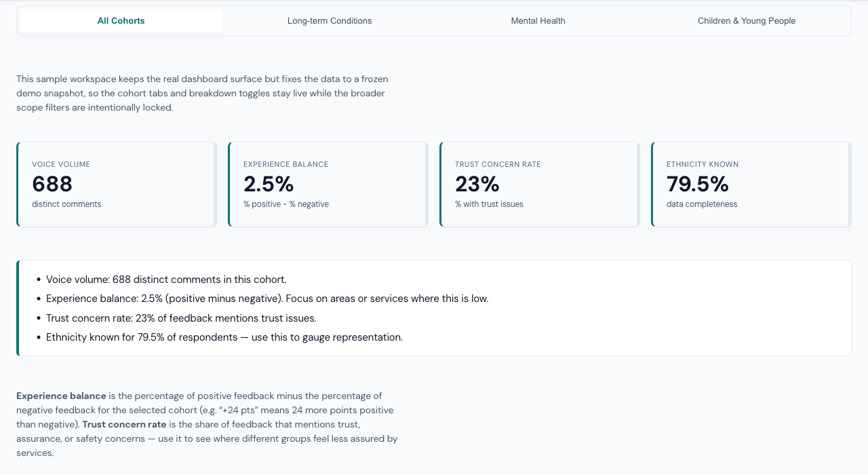The width and height of the screenshot is (868, 475).
Task: Click the bold Trust concern rate label
Action: pyautogui.click(x=124, y=424)
